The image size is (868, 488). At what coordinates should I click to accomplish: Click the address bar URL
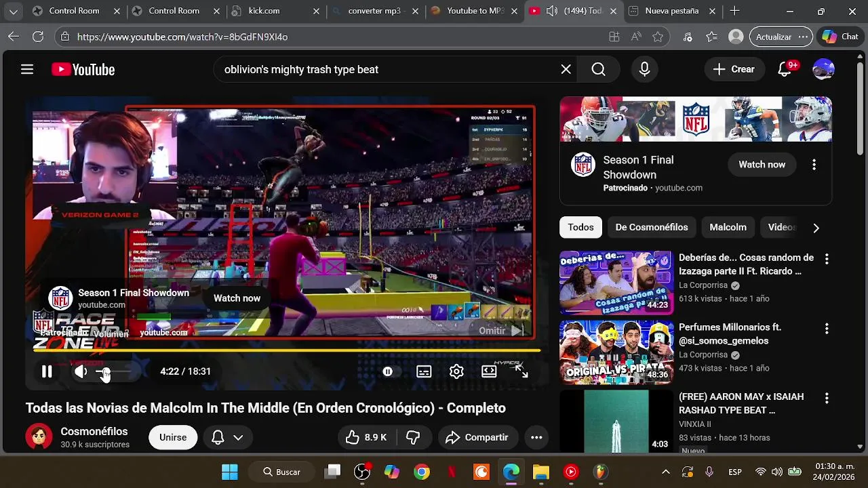(182, 37)
